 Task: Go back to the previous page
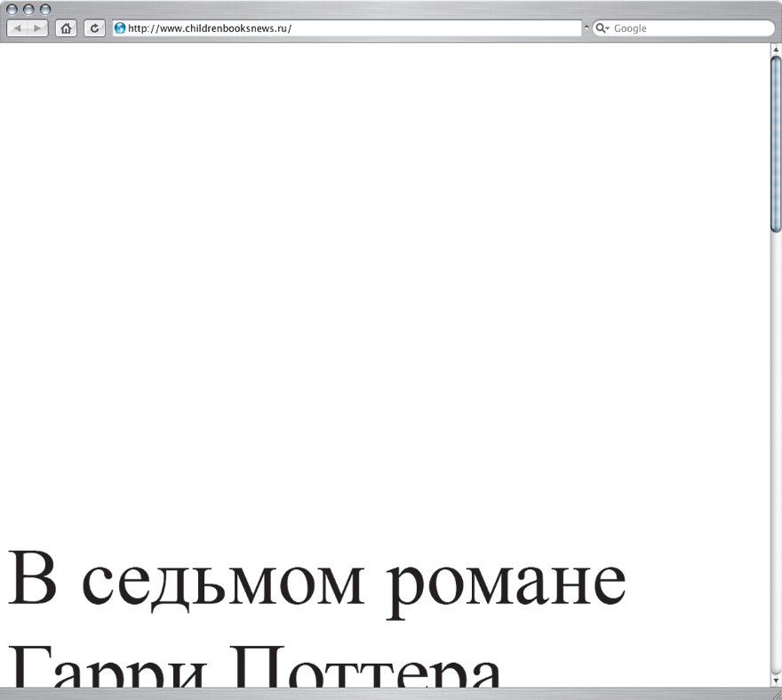[x=18, y=28]
